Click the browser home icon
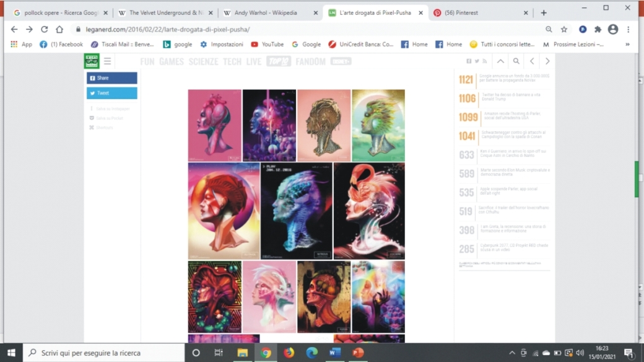 pyautogui.click(x=59, y=29)
